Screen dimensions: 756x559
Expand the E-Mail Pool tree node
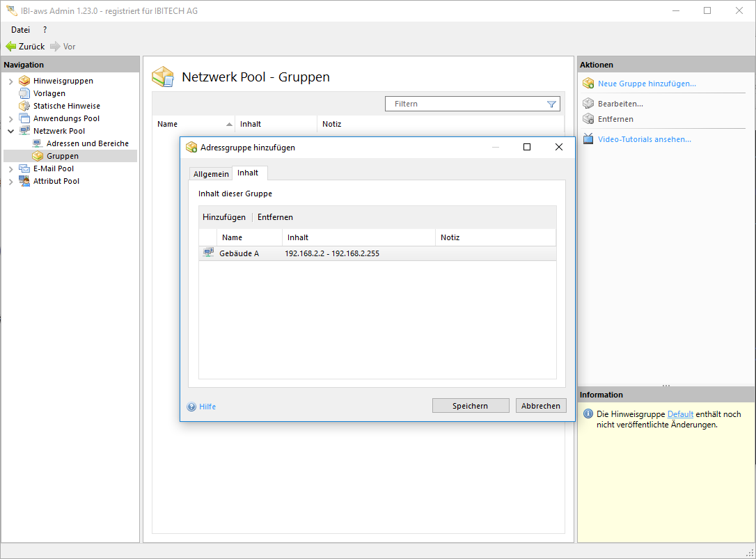coord(10,169)
